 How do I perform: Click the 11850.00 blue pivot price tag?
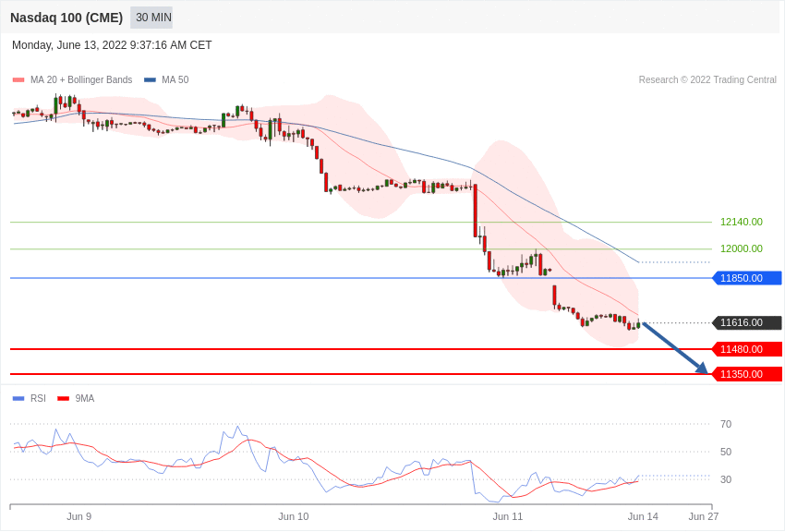(747, 278)
